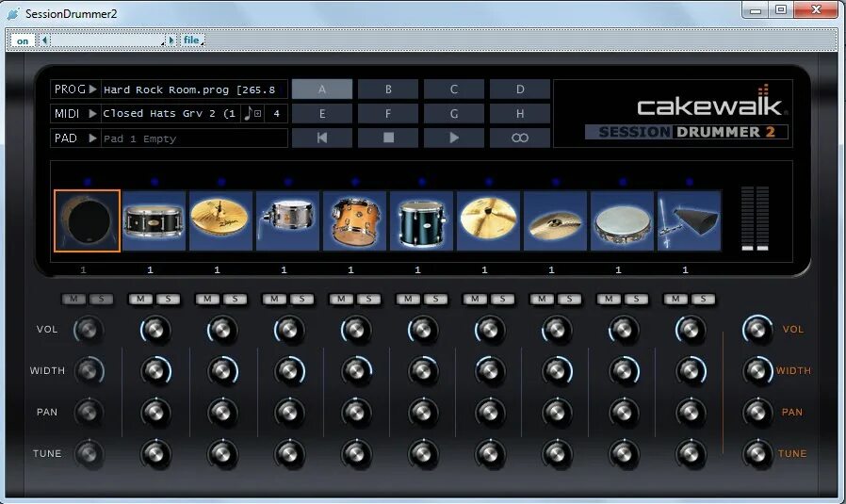
Task: Mute the kick drum channel
Action: (73, 299)
